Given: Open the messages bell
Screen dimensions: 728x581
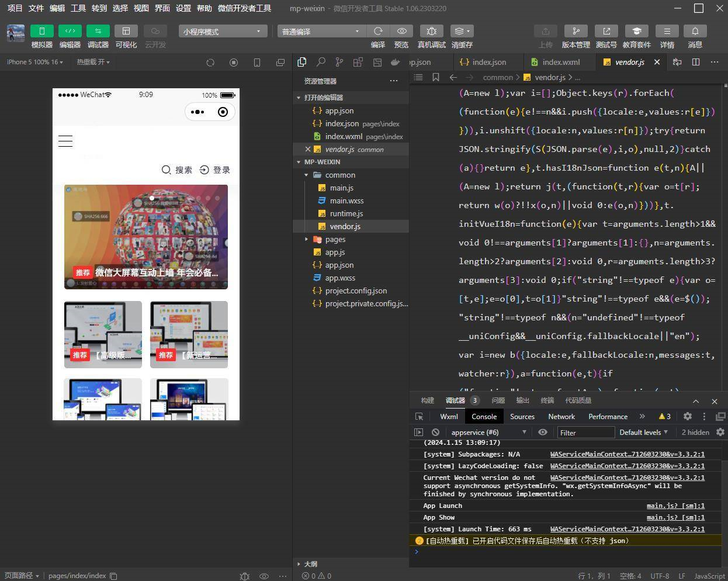Looking at the screenshot, I should pos(695,31).
